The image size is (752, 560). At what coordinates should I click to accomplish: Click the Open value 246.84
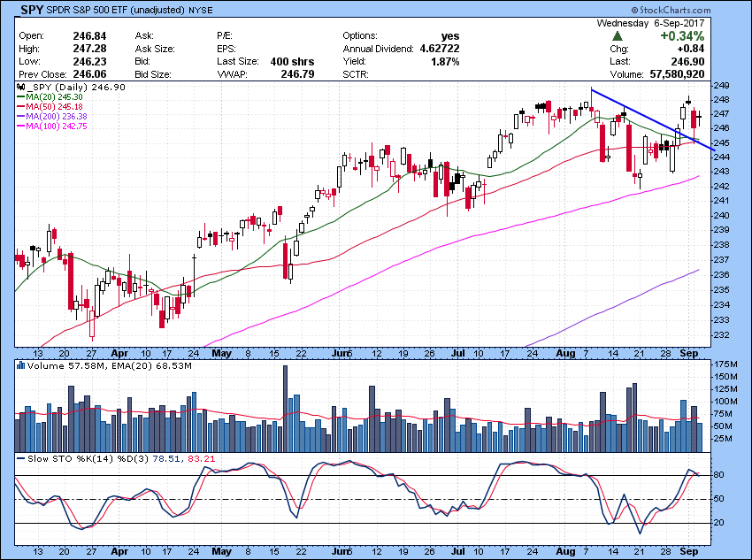pos(89,36)
